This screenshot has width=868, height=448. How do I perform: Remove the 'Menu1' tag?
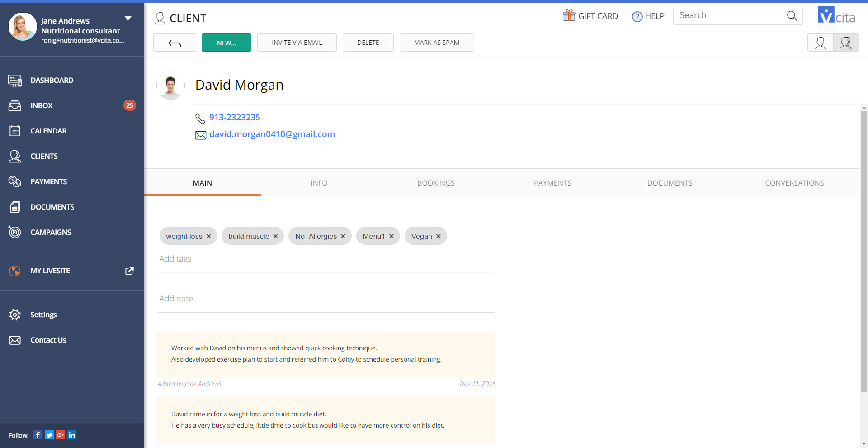392,236
